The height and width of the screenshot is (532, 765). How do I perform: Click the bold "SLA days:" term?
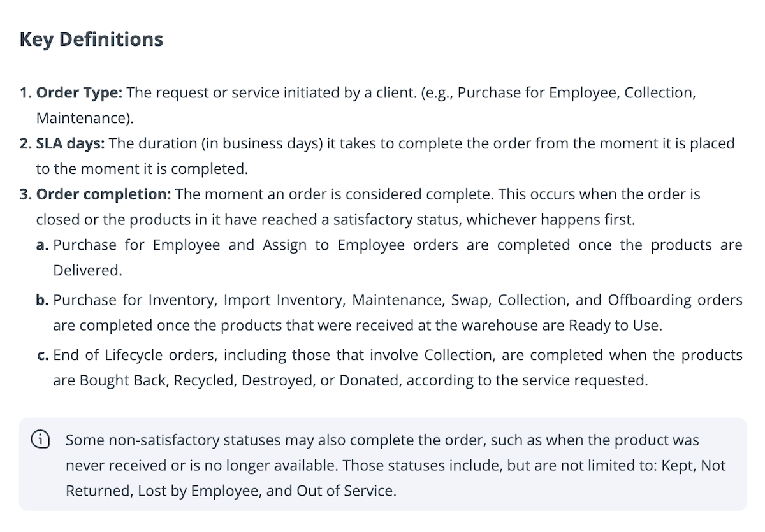click(70, 143)
